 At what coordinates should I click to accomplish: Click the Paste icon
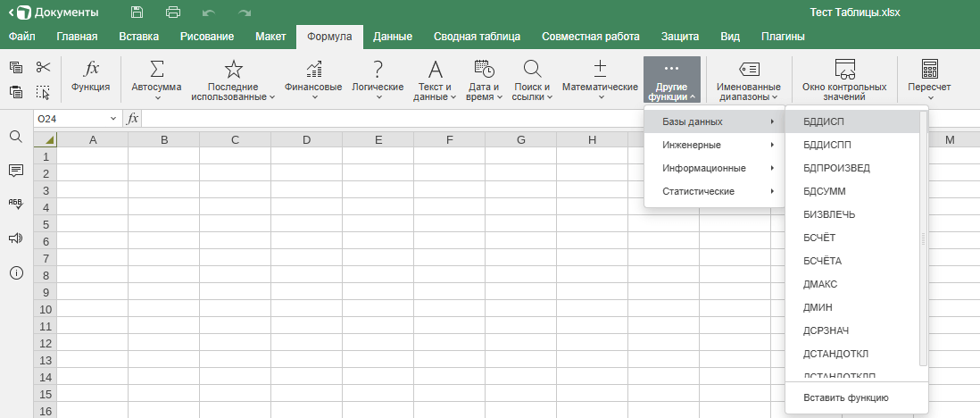click(x=16, y=92)
